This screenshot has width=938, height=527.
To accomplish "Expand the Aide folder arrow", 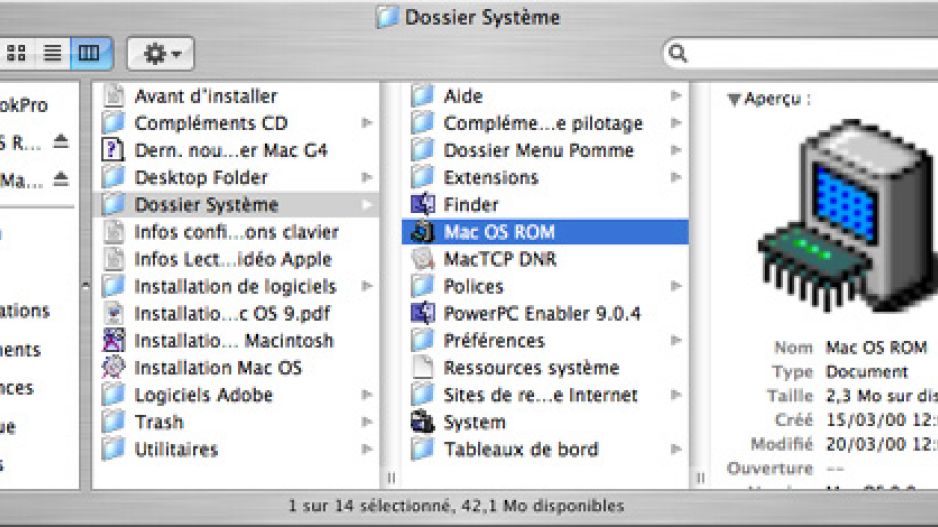I will point(676,96).
